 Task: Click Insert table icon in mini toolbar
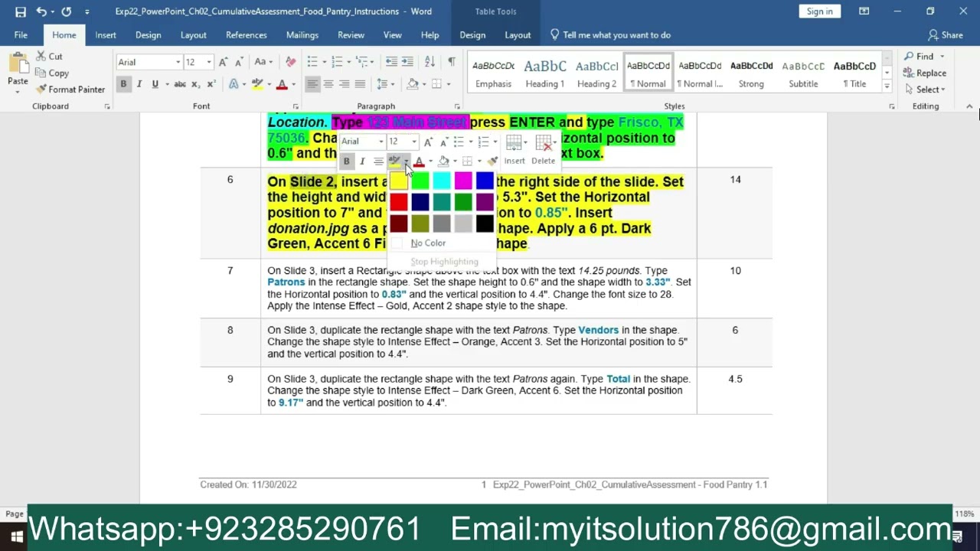[x=514, y=149]
